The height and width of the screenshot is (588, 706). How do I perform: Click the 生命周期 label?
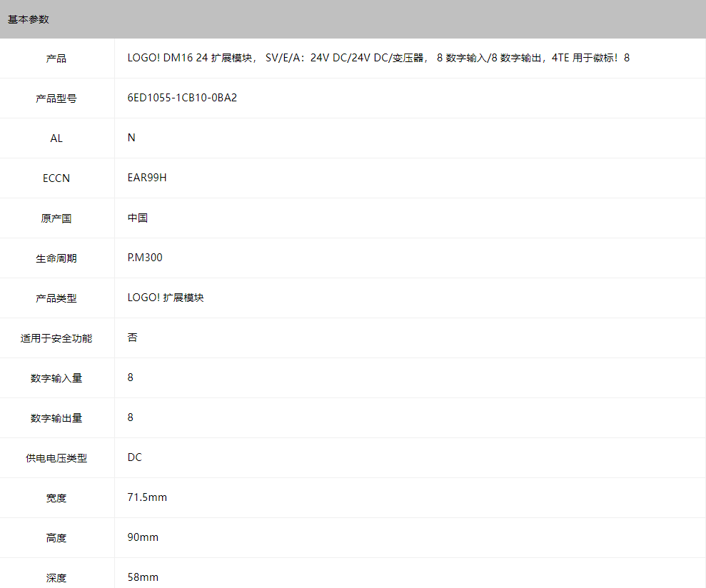pos(56,258)
